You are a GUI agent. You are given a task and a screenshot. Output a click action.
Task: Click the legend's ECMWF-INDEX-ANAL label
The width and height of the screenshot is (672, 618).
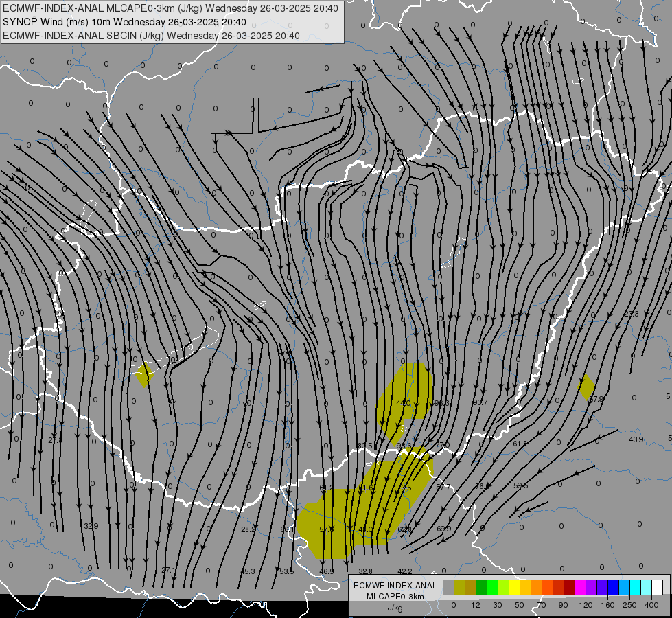tap(395, 586)
